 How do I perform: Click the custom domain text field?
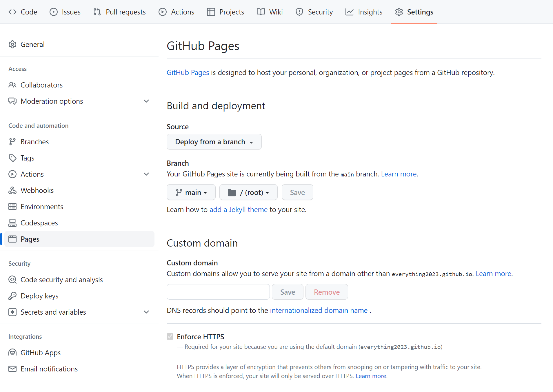[x=218, y=292]
